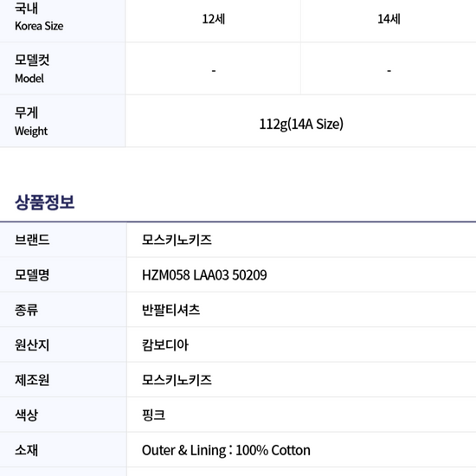The height and width of the screenshot is (476, 476).
Task: Click the 반팔티셔츠 type value
Action: pyautogui.click(x=170, y=310)
